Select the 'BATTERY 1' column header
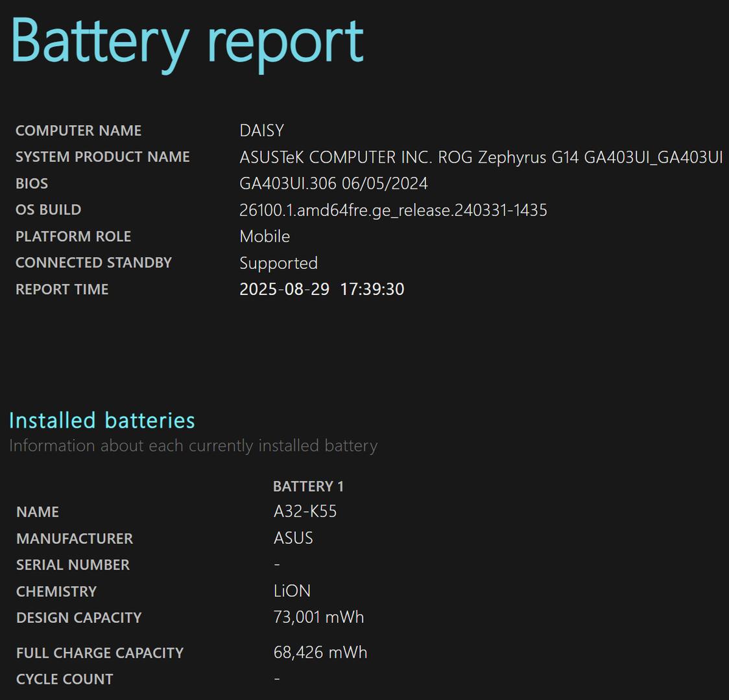 click(x=308, y=486)
